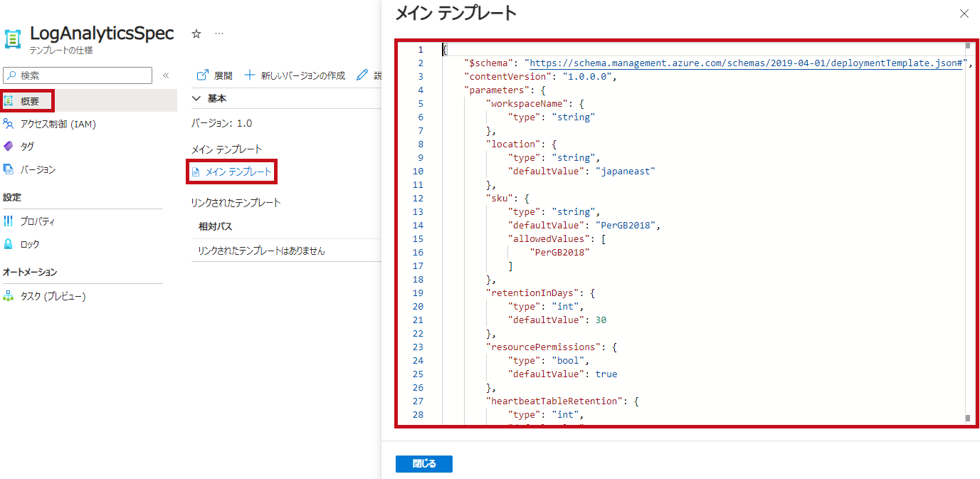The height and width of the screenshot is (479, 980).
Task: Open the メイン テンプレート link
Action: point(238,172)
